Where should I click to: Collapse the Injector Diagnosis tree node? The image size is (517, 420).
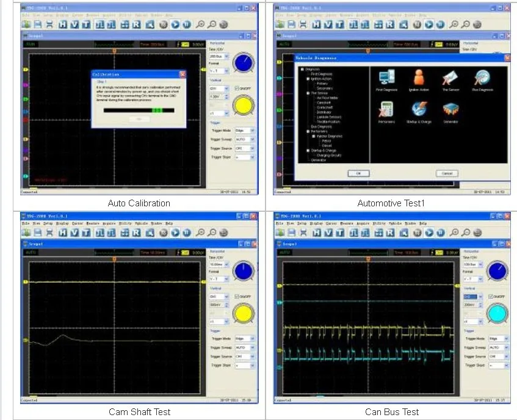click(x=314, y=136)
